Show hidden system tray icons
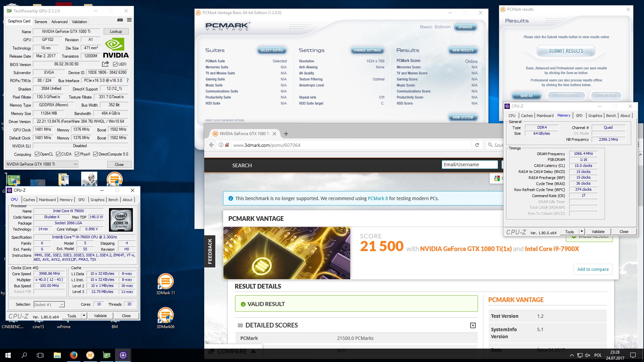The height and width of the screenshot is (362, 644). tap(572, 355)
